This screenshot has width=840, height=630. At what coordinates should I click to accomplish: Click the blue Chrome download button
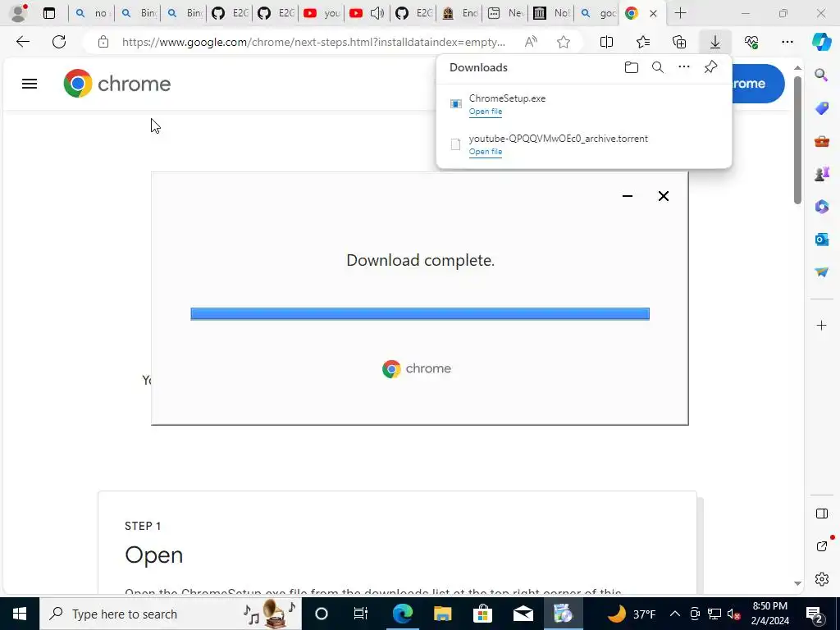pyautogui.click(x=757, y=84)
